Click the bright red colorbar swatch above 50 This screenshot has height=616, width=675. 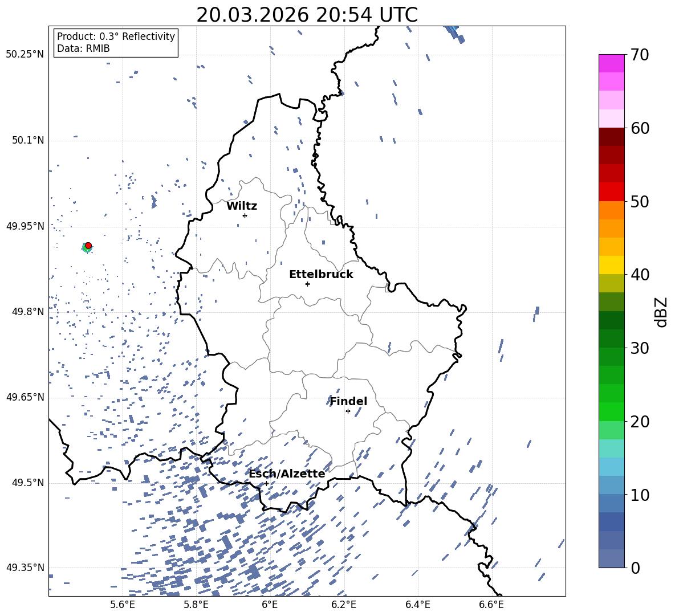pos(611,192)
